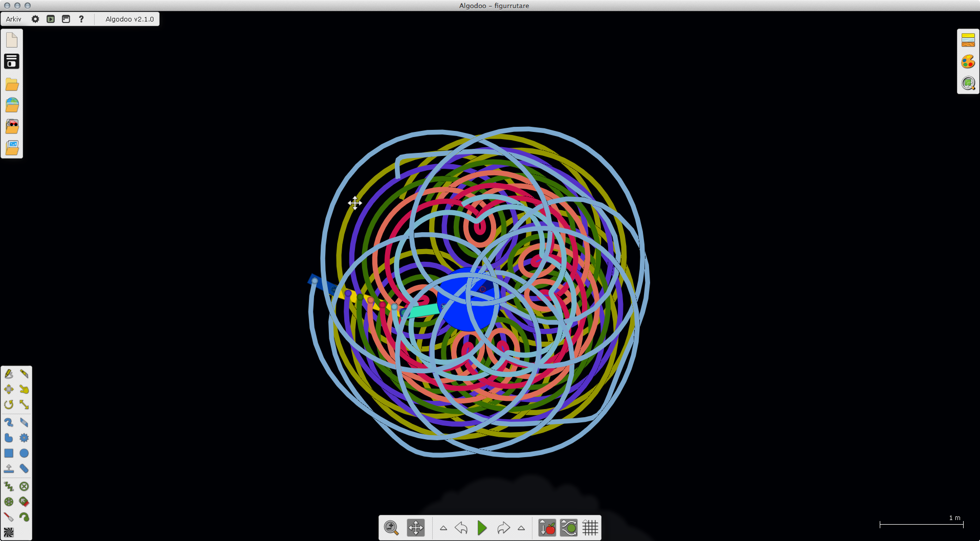Pick the Laser pen tool
Image resolution: width=980 pixels, height=541 pixels.
9,517
